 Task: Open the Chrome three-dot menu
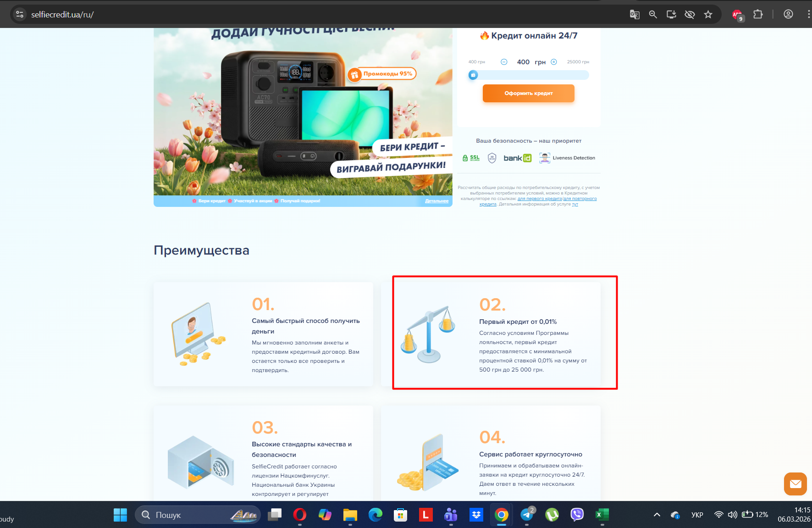coord(808,15)
